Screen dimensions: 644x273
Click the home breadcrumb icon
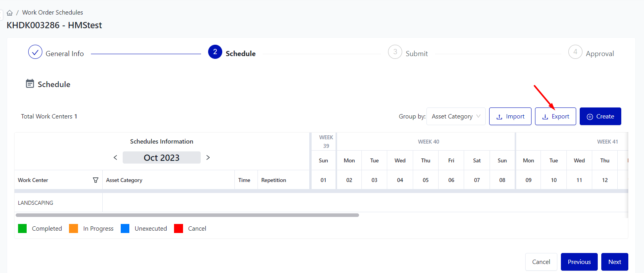10,13
